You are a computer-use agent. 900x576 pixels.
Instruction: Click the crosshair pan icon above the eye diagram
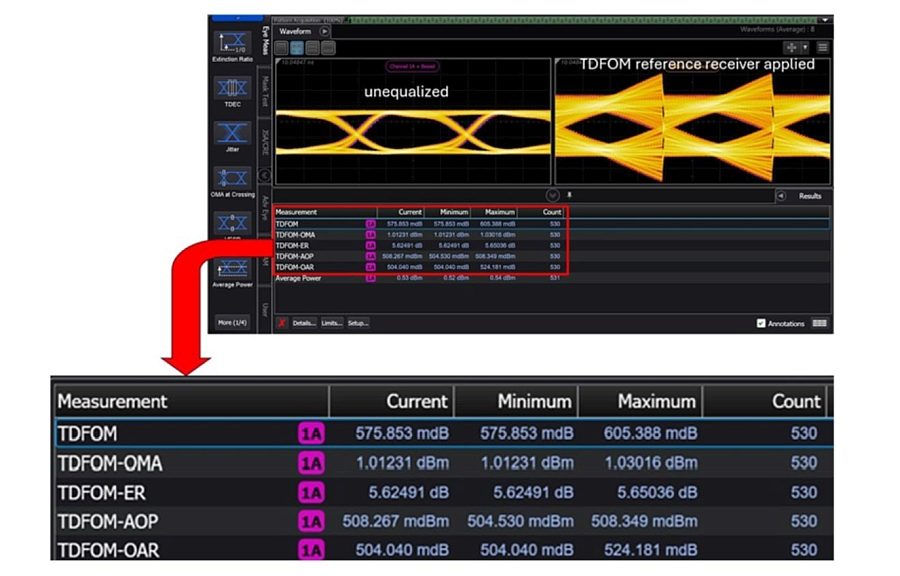coord(791,45)
